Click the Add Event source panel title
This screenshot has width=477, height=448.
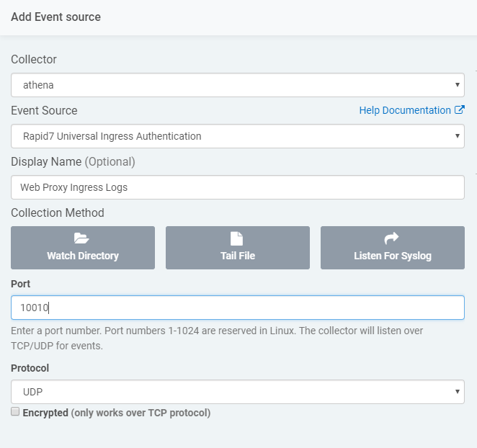[56, 17]
